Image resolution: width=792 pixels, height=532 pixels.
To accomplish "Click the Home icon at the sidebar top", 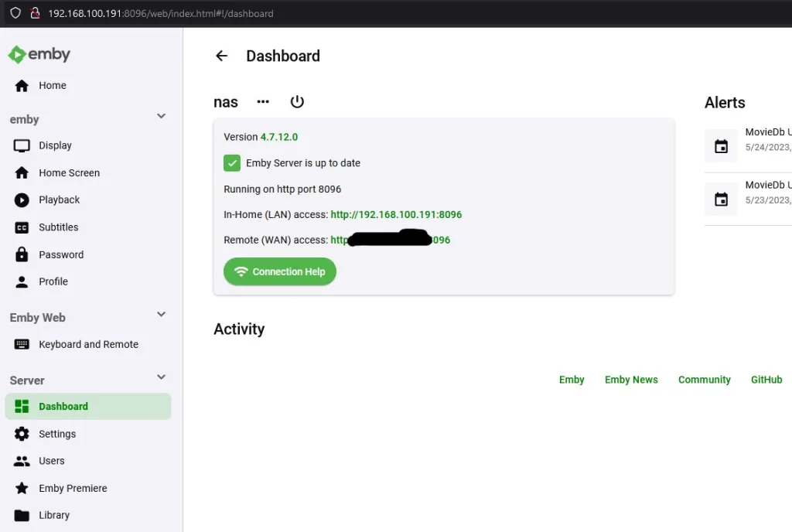I will click(22, 86).
